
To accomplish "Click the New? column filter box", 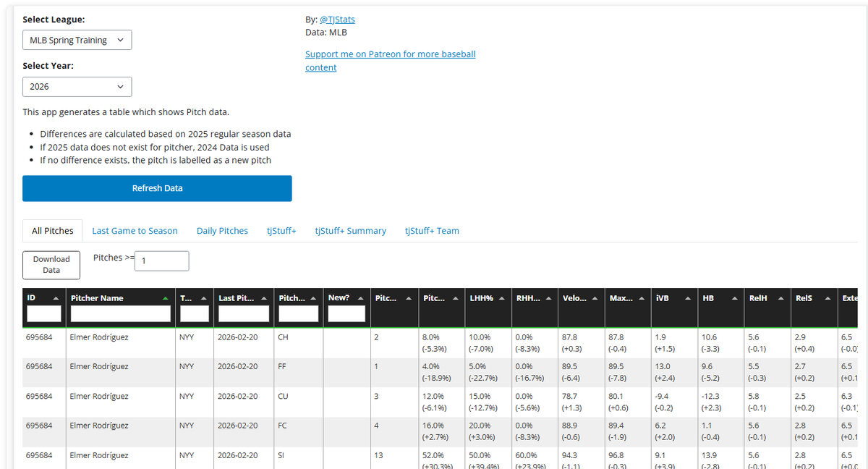I will click(x=346, y=313).
